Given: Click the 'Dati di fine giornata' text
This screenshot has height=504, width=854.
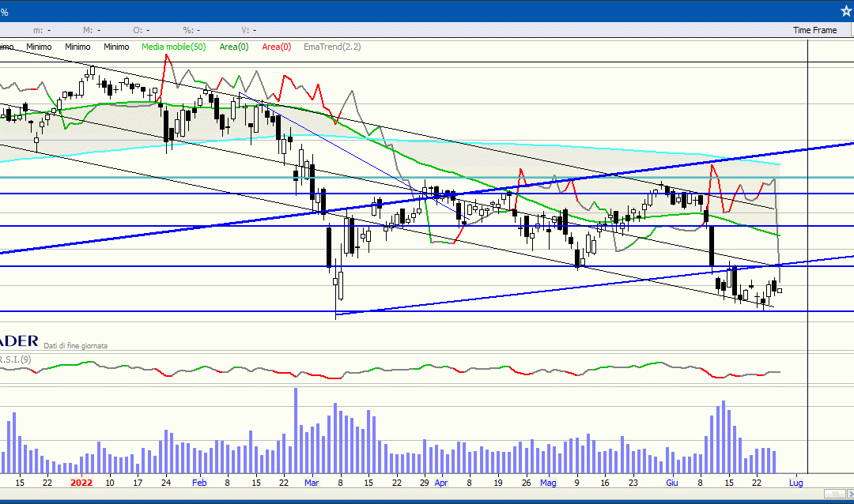Looking at the screenshot, I should pos(76,346).
